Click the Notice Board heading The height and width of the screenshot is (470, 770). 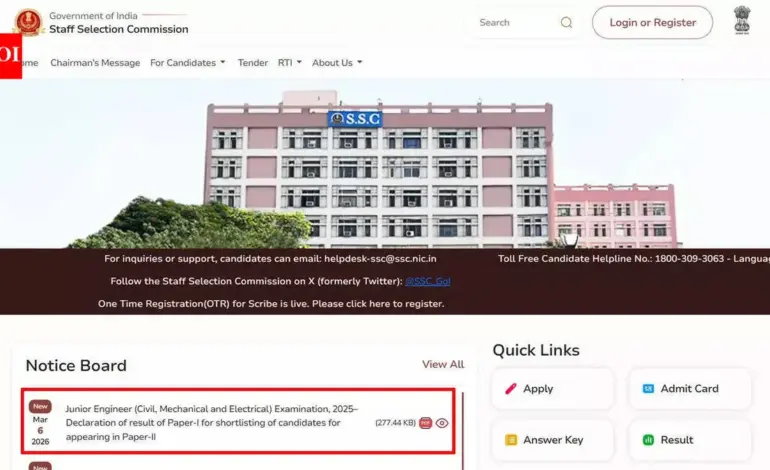(x=76, y=366)
